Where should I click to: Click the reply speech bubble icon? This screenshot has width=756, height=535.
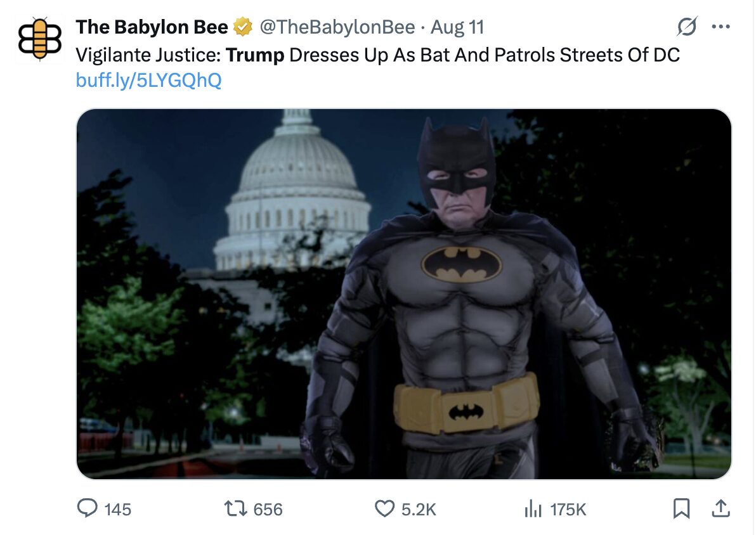point(87,508)
